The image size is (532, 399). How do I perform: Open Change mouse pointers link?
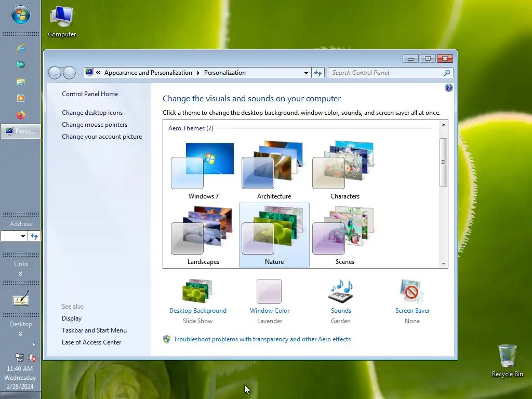(x=95, y=125)
